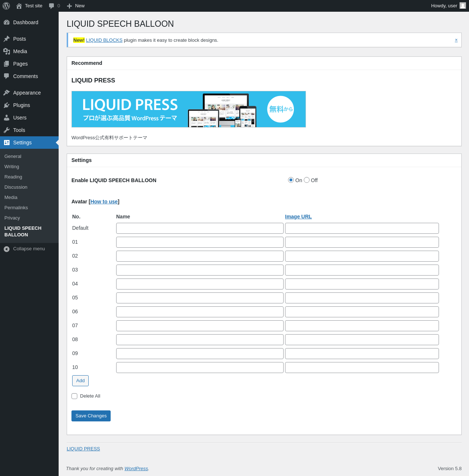Open General settings submenu
This screenshot has height=476, width=469.
coord(13,156)
